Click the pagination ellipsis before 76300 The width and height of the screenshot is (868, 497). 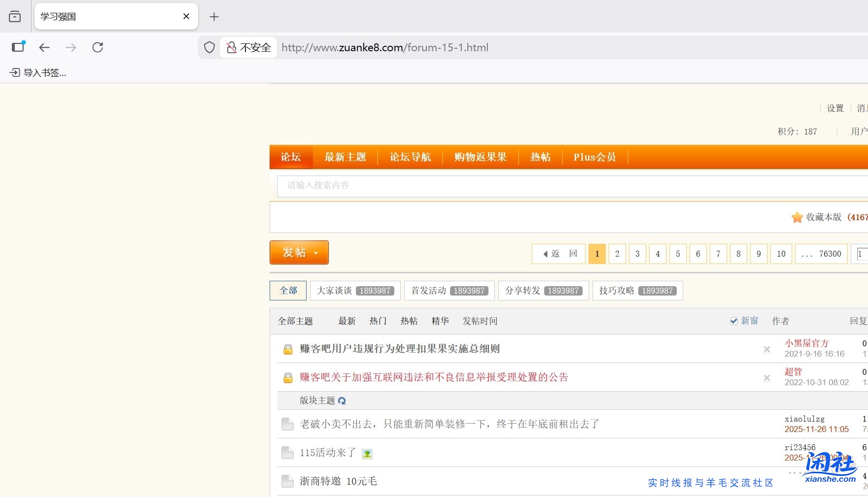[807, 254]
